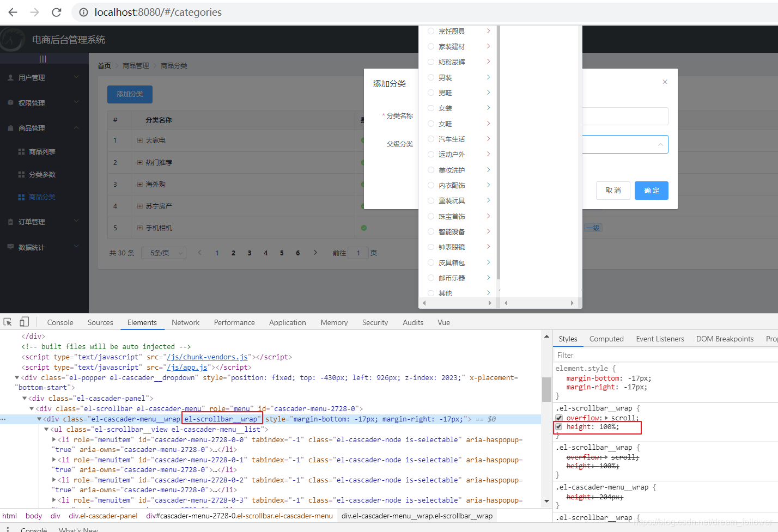Click the cascader first menu right scroll arrow
Screen dimensions: 778x532
point(490,303)
